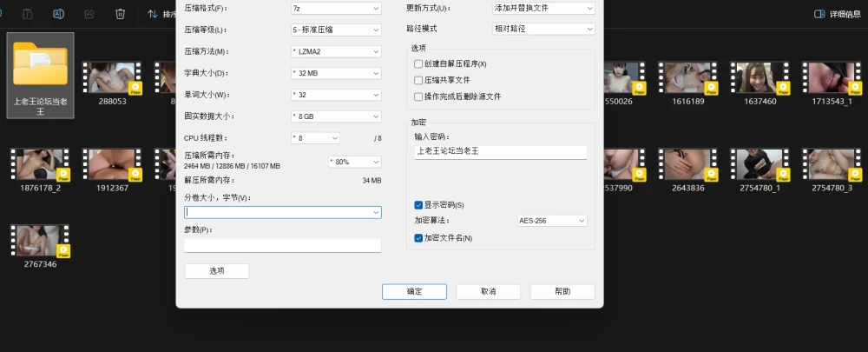Open the 固实数据大小 dropdown showing 8 GB
868x352 pixels.
click(335, 116)
